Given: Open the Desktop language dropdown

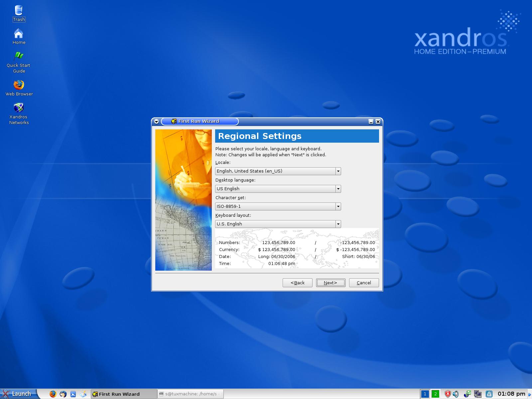Looking at the screenshot, I should pos(278,189).
